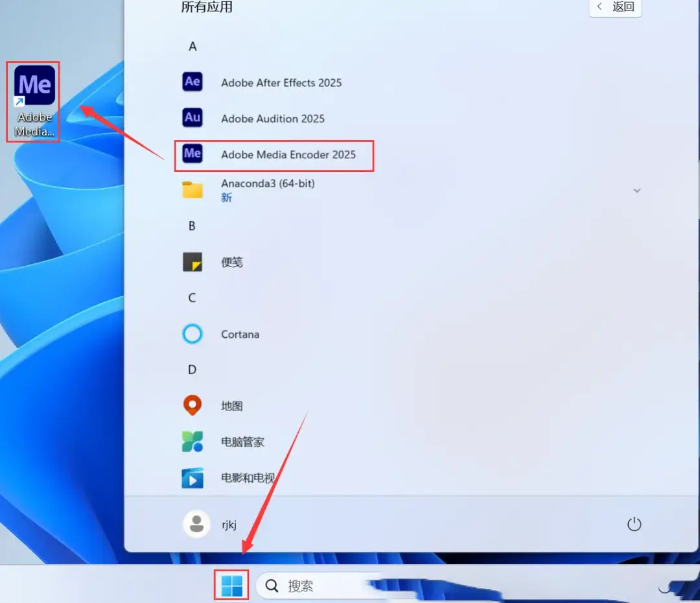Open 电影和电视 app
700x603 pixels.
(x=246, y=479)
